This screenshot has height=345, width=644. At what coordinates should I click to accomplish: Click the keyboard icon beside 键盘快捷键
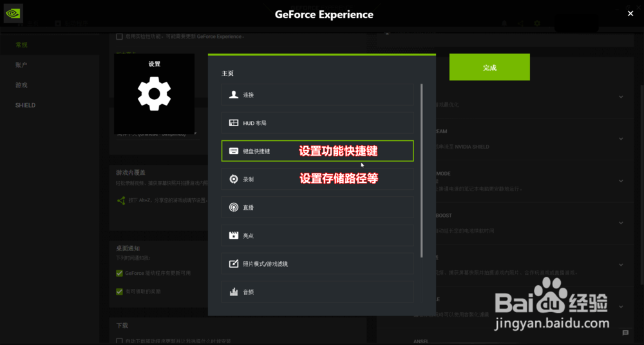pyautogui.click(x=234, y=151)
